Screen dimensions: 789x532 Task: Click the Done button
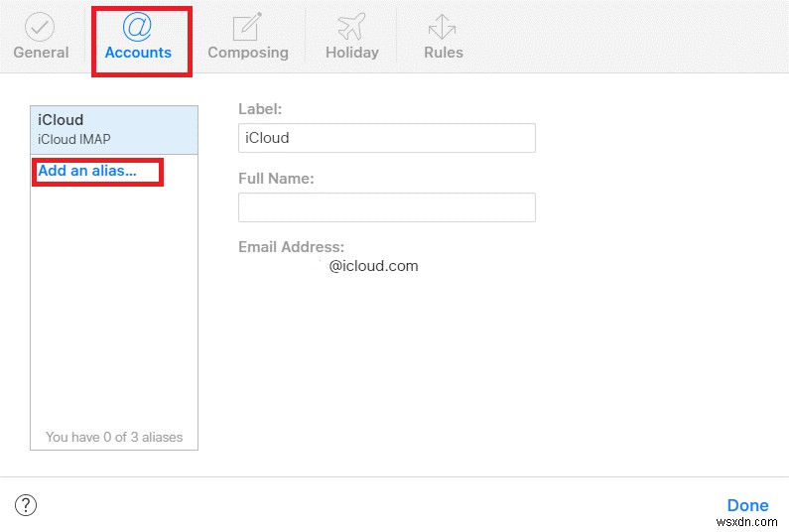[x=747, y=505]
